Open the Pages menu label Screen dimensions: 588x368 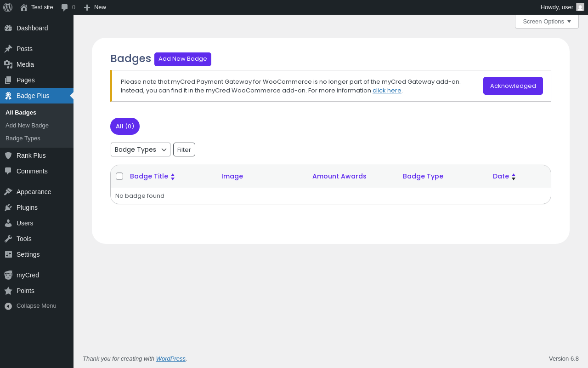[x=26, y=80]
